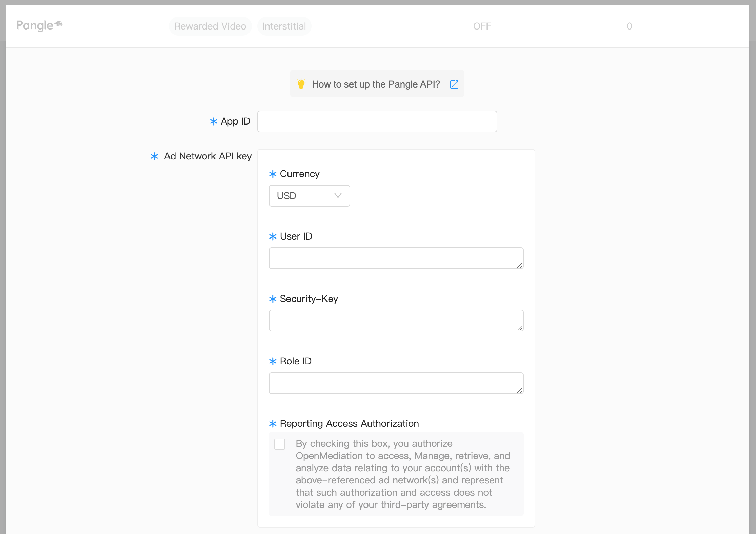
Task: Toggle the OFF switch in the header
Action: [x=482, y=26]
